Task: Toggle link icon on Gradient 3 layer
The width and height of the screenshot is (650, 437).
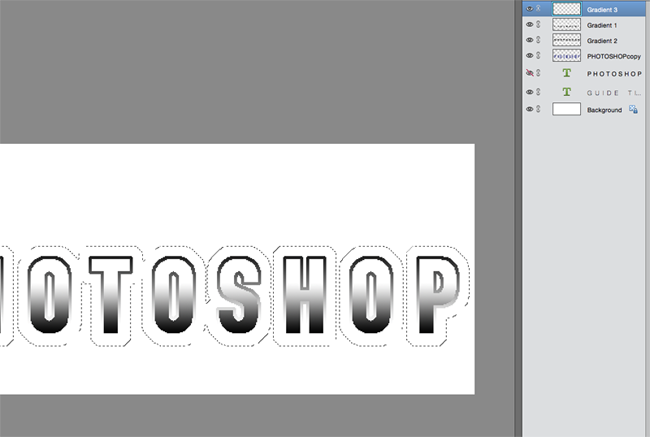Action: pyautogui.click(x=538, y=8)
